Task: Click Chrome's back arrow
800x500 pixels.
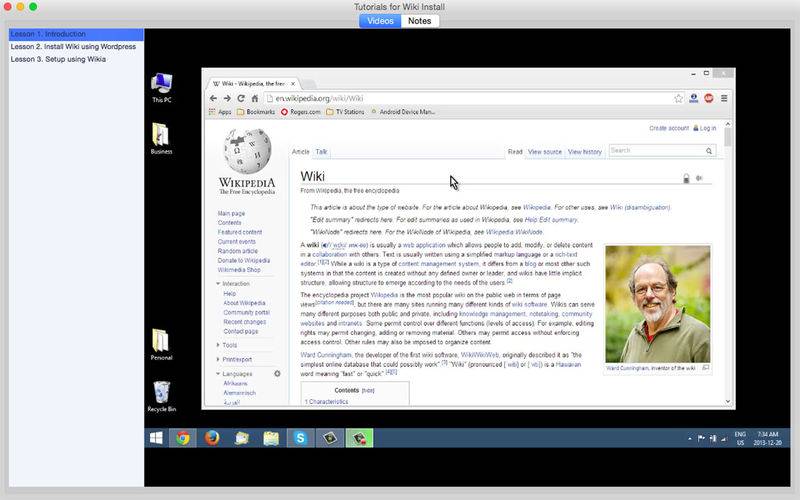Action: (x=213, y=98)
